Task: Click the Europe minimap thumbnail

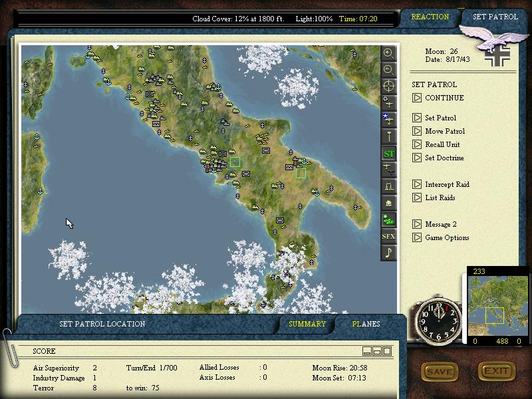Action: [498, 306]
